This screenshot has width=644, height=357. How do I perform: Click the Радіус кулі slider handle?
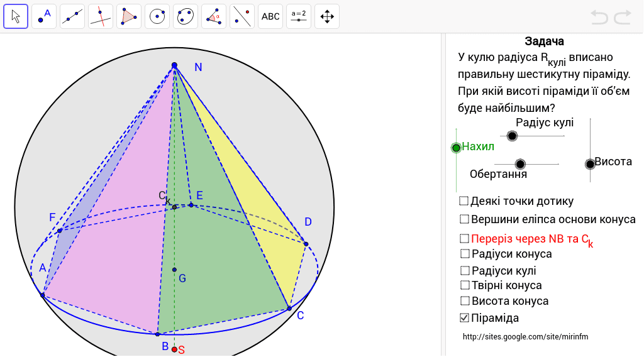(512, 136)
